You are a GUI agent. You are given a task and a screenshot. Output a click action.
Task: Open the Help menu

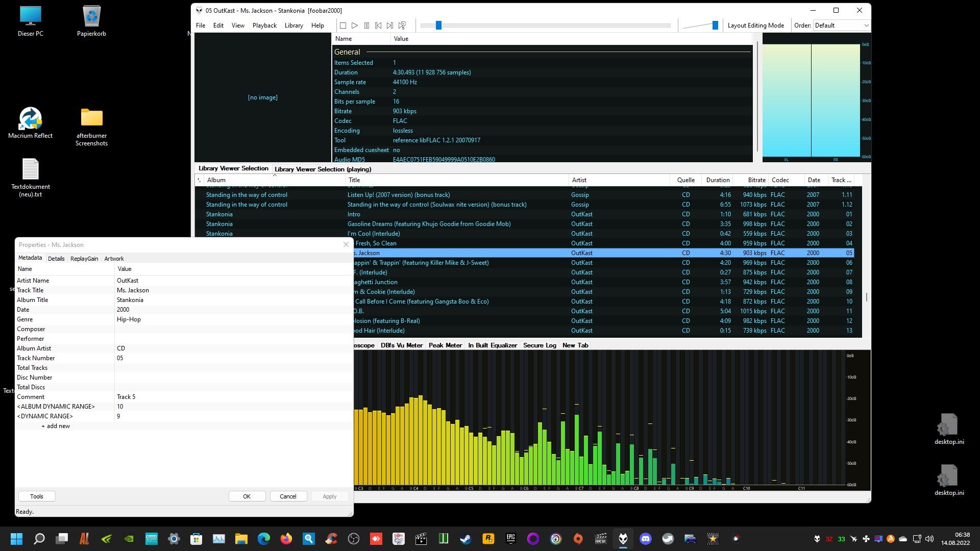coord(317,26)
